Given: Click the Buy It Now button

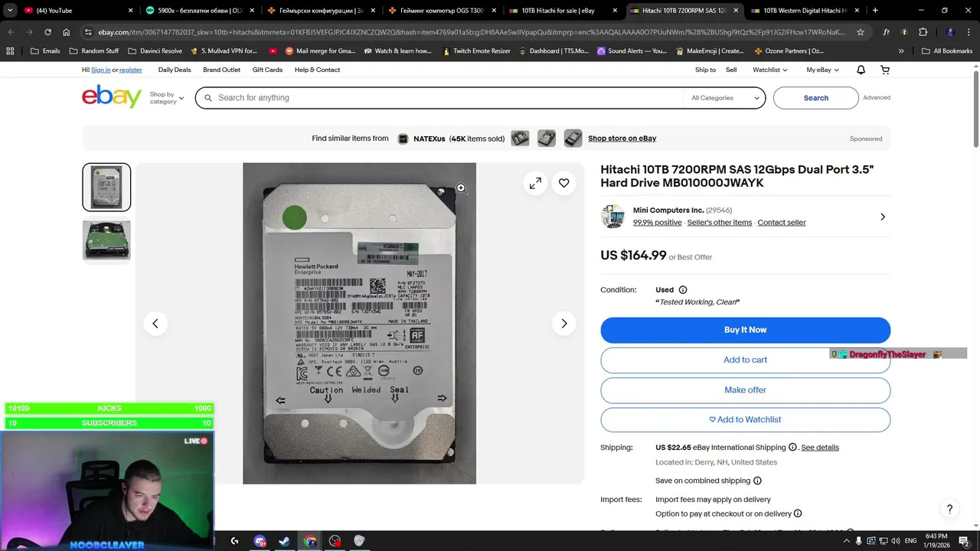Looking at the screenshot, I should pos(745,330).
